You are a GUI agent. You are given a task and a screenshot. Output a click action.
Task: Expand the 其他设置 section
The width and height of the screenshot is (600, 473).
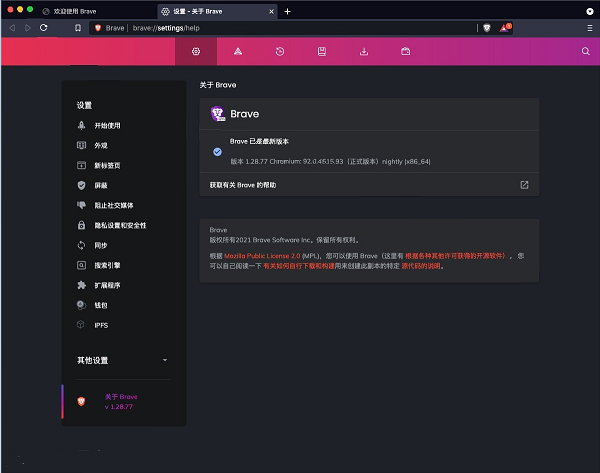tap(122, 360)
